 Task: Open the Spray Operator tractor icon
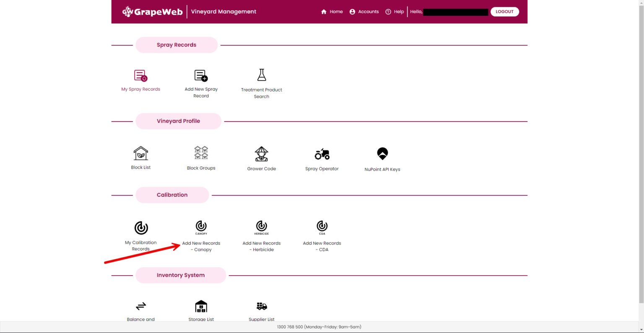322,154
